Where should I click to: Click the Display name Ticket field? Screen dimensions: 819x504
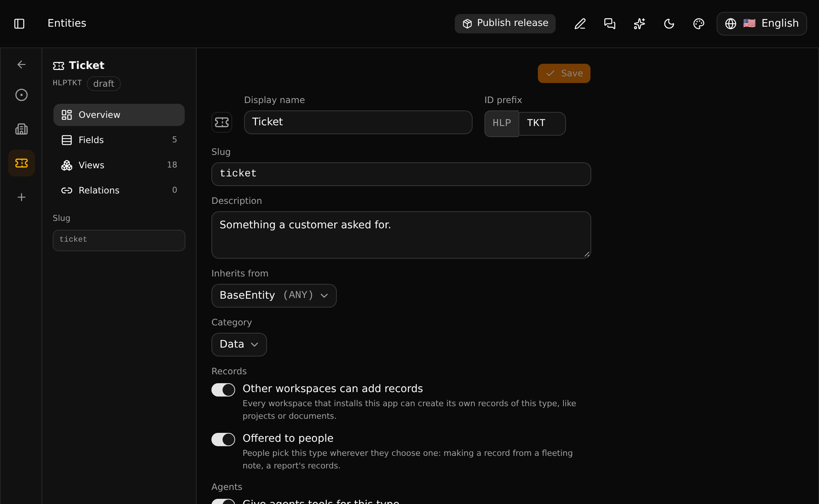coord(358,122)
